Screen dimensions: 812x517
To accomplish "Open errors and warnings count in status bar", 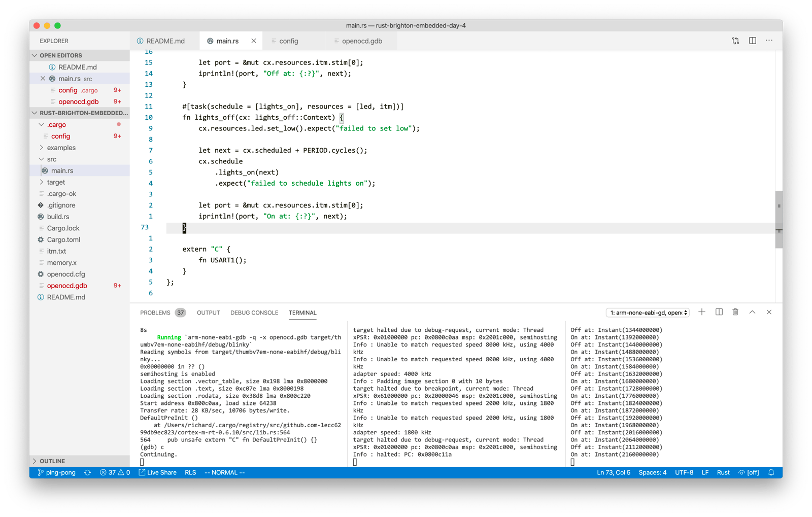I will 115,472.
